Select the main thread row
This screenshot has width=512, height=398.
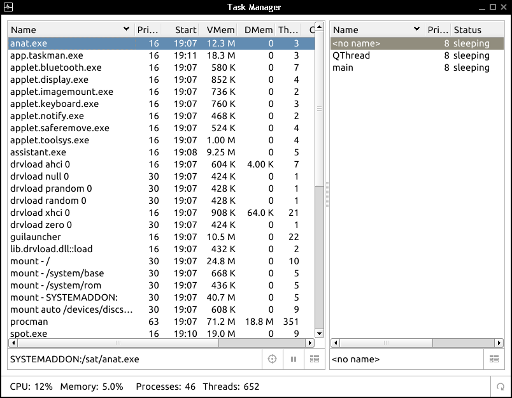point(417,68)
